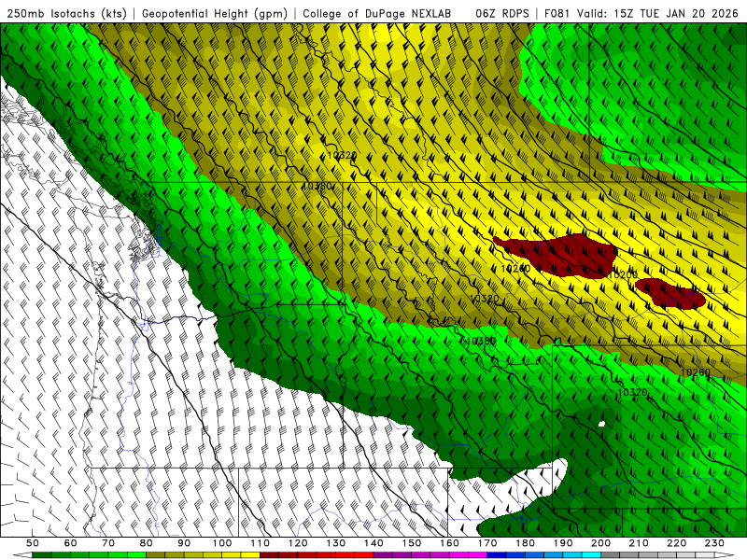Click the 210 value on the color scale
The width and height of the screenshot is (747, 560).
pos(639,543)
